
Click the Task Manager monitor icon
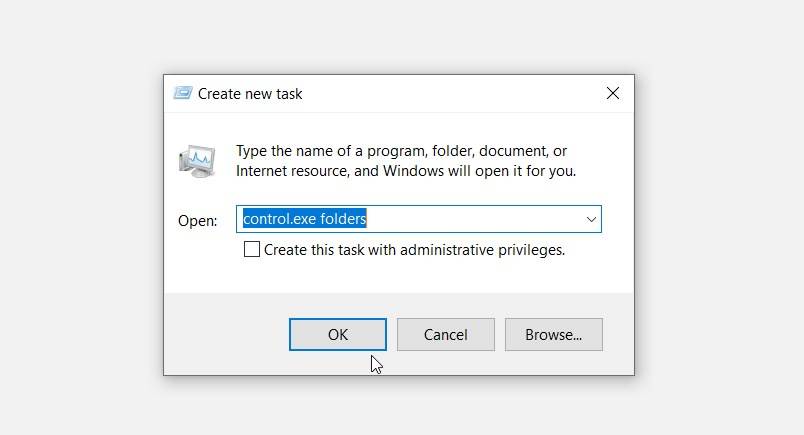pos(197,161)
